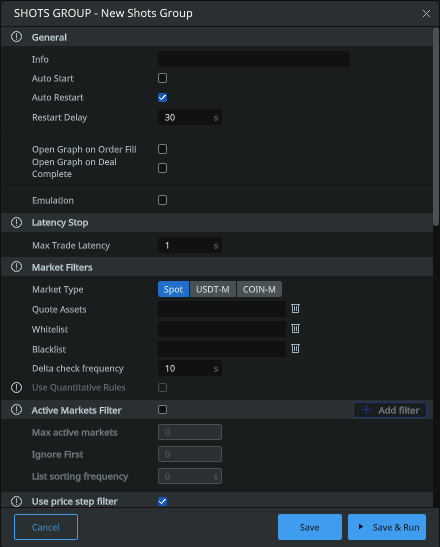Clear Whitelist using its trash icon

[296, 328]
